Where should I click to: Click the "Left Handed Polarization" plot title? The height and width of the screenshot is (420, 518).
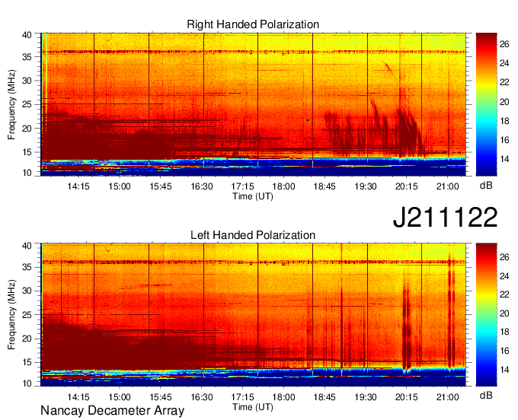[x=253, y=235]
